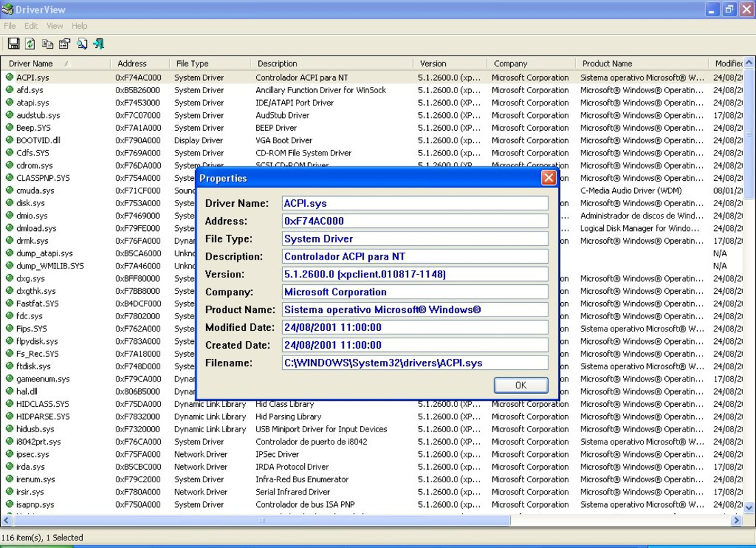Click the green icon beside ipsec.sys
Image resolution: width=756 pixels, height=548 pixels.
pyautogui.click(x=9, y=453)
